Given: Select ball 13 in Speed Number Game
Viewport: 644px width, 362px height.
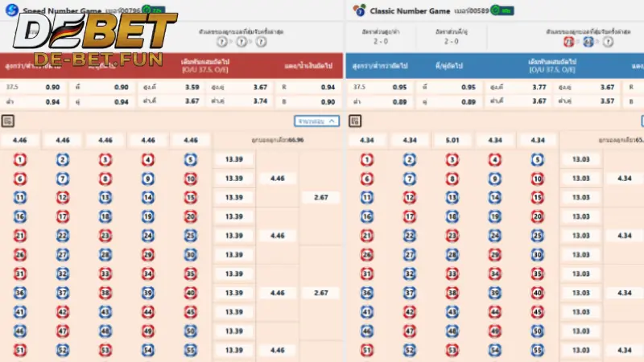Looking at the screenshot, I should [x=105, y=197].
